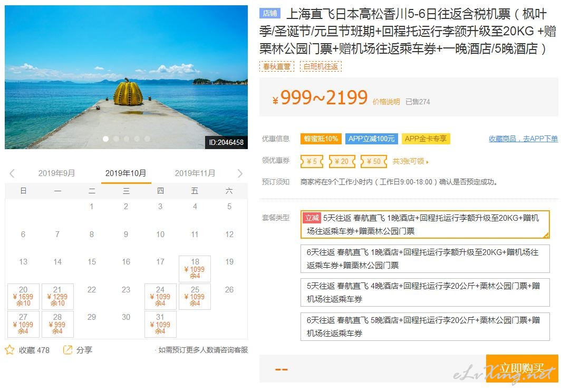Click the 分享 share icon
Screen dimensions: 561x392
[67, 350]
